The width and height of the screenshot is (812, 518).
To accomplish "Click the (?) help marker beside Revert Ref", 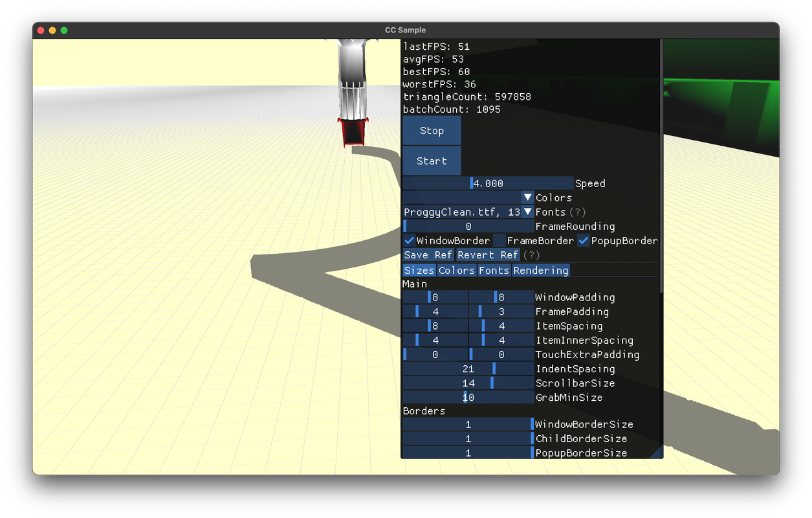I will [x=531, y=254].
